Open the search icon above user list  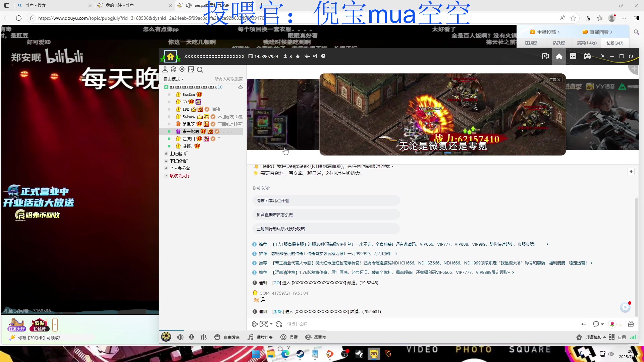200,70
